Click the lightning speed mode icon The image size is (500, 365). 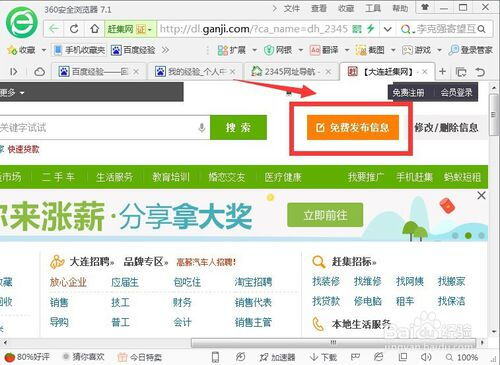370,29
